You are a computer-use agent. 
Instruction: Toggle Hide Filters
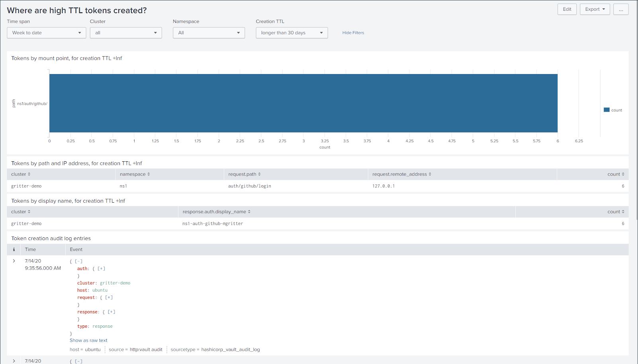tap(353, 33)
